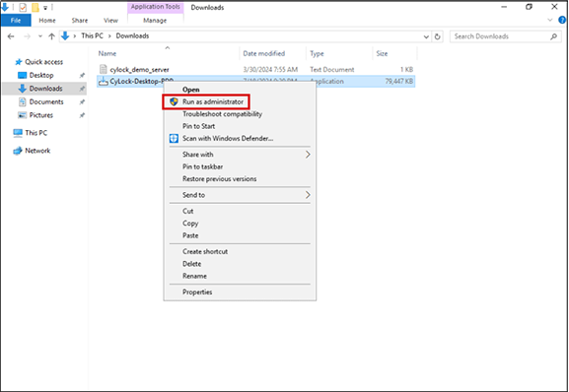Open Desktop in the navigation pane

tap(41, 76)
